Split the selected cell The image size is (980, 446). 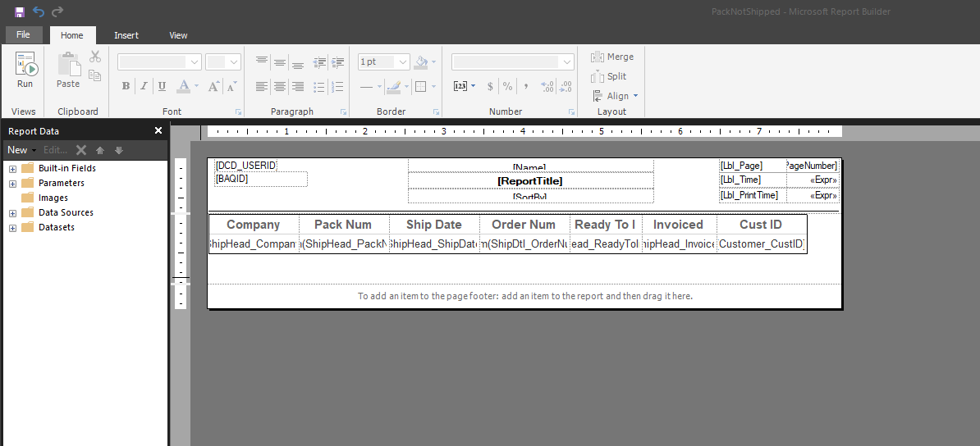609,76
